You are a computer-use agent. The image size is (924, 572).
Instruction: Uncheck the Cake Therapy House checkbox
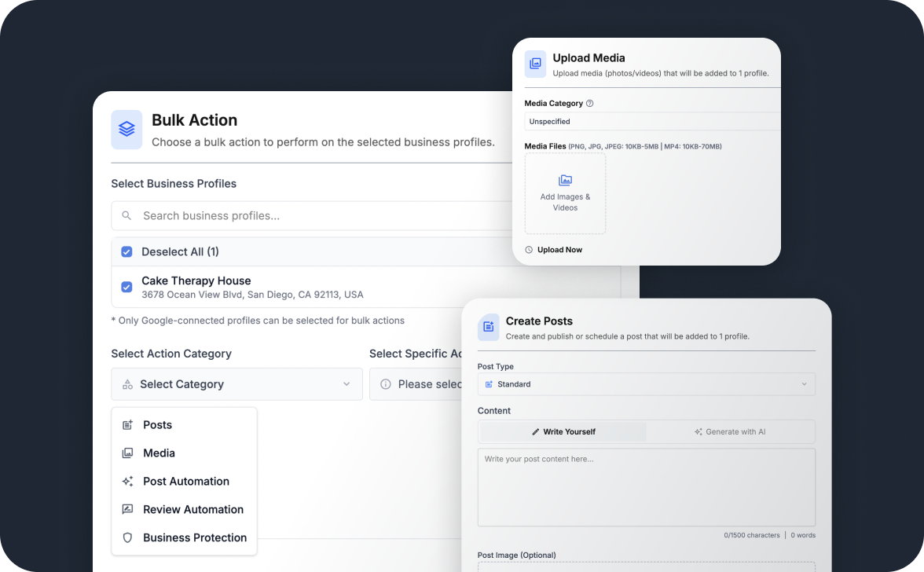click(126, 287)
